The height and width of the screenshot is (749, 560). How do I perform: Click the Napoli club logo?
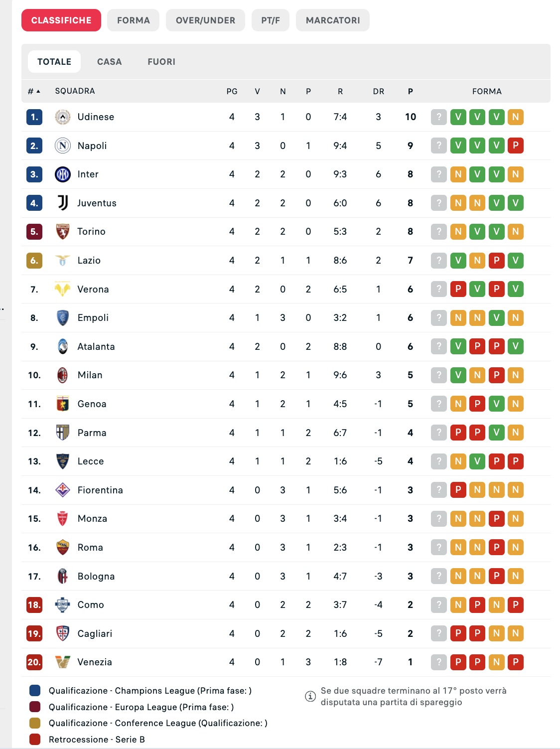coord(62,146)
